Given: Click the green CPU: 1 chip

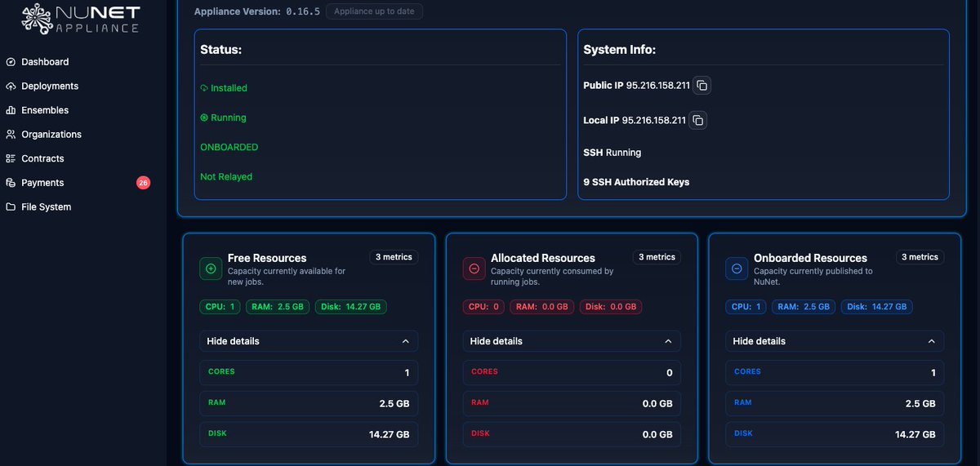Looking at the screenshot, I should point(218,307).
